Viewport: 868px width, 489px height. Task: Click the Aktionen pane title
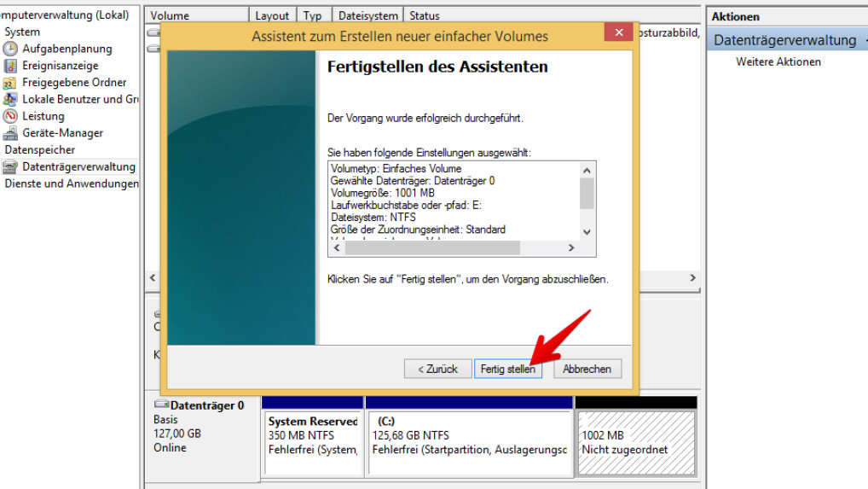pos(735,16)
